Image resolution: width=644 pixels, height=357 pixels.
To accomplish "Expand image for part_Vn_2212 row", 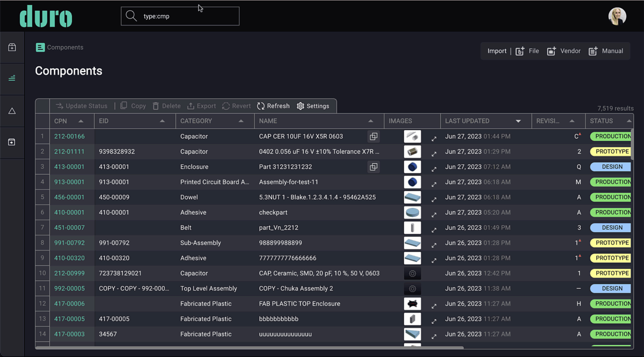I will pyautogui.click(x=434, y=230).
